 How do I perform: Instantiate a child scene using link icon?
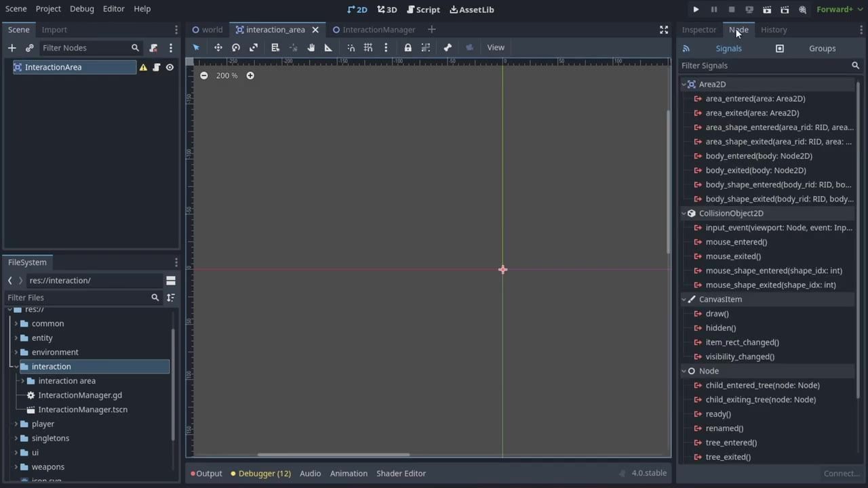[29, 48]
